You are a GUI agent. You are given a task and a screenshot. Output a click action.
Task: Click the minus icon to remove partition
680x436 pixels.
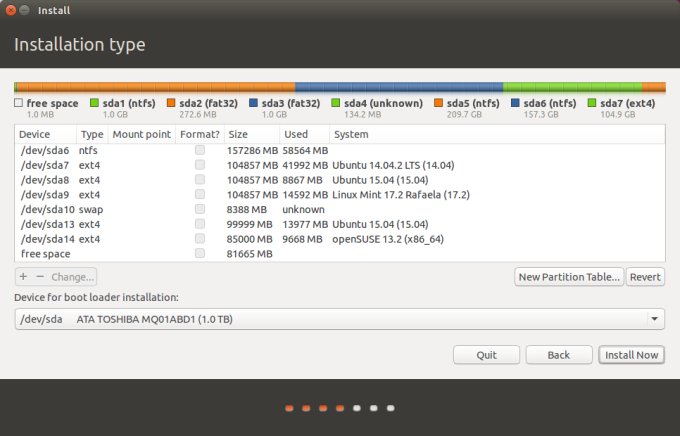(40, 276)
